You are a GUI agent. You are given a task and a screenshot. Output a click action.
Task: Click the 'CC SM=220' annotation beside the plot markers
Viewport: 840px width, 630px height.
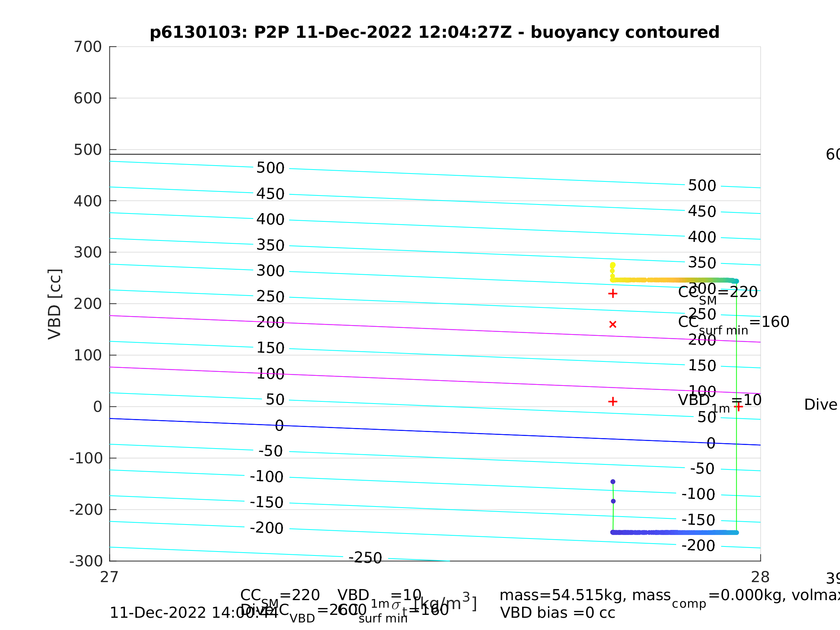718,295
